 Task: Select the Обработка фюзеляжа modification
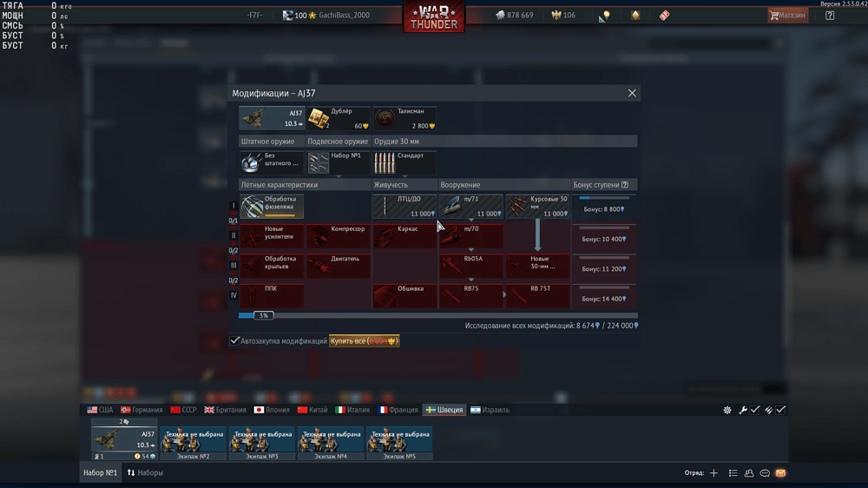(x=272, y=207)
